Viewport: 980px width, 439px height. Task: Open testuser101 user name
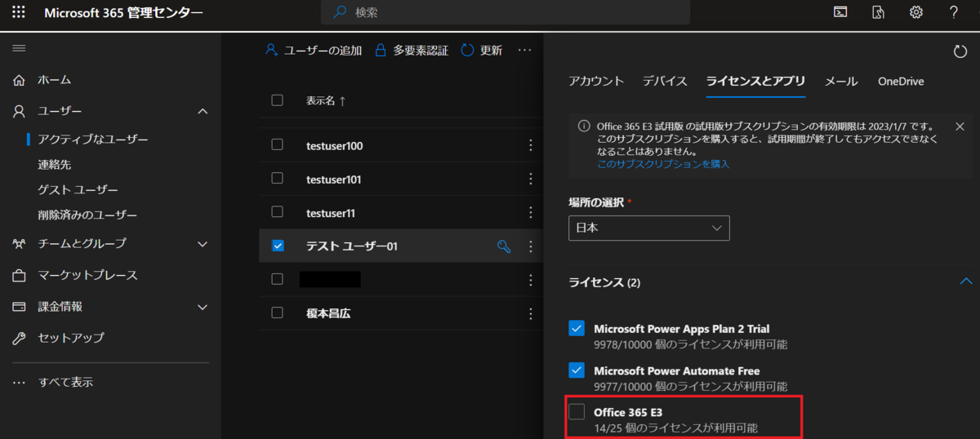[x=333, y=179]
